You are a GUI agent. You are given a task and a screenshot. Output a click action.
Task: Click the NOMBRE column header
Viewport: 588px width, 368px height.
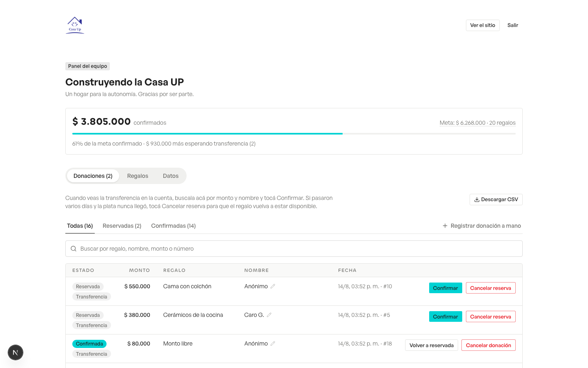tap(256, 270)
